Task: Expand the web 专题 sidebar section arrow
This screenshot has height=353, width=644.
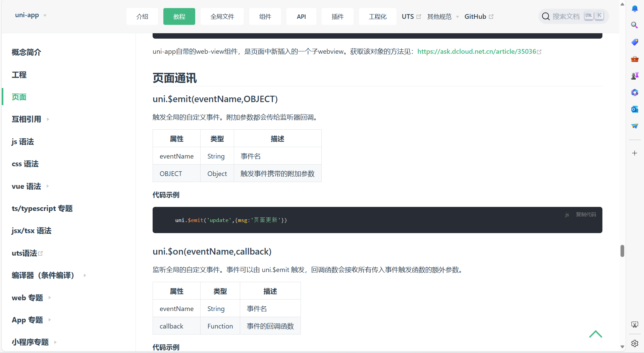Action: coord(50,298)
